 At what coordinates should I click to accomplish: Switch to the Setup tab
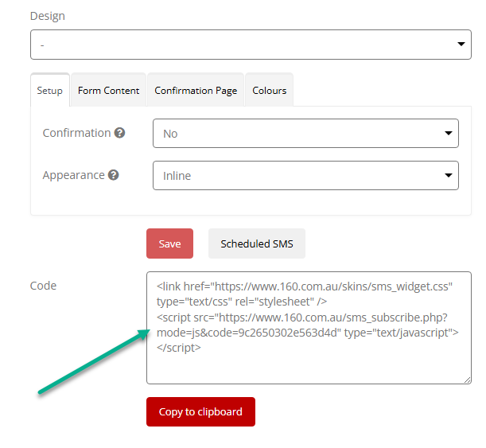[x=50, y=91]
